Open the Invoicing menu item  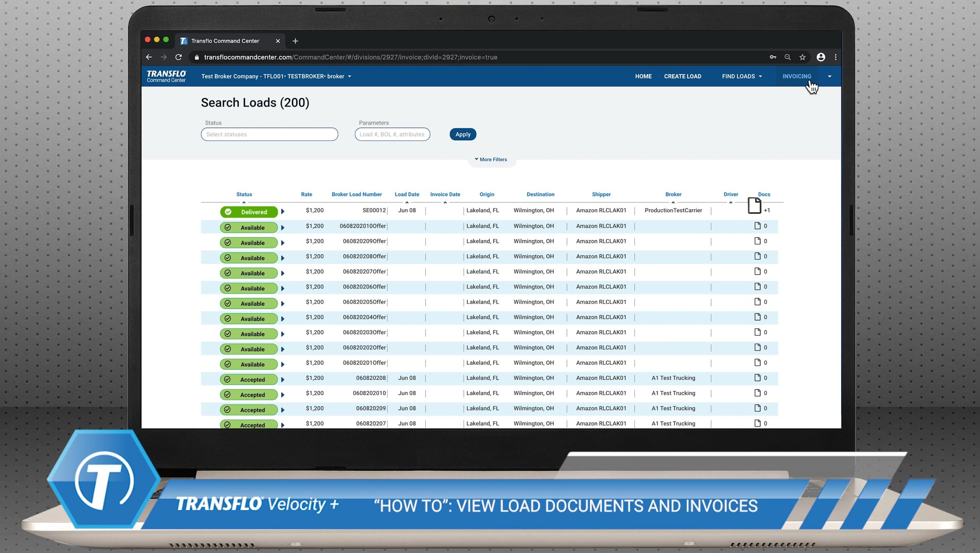coord(796,76)
